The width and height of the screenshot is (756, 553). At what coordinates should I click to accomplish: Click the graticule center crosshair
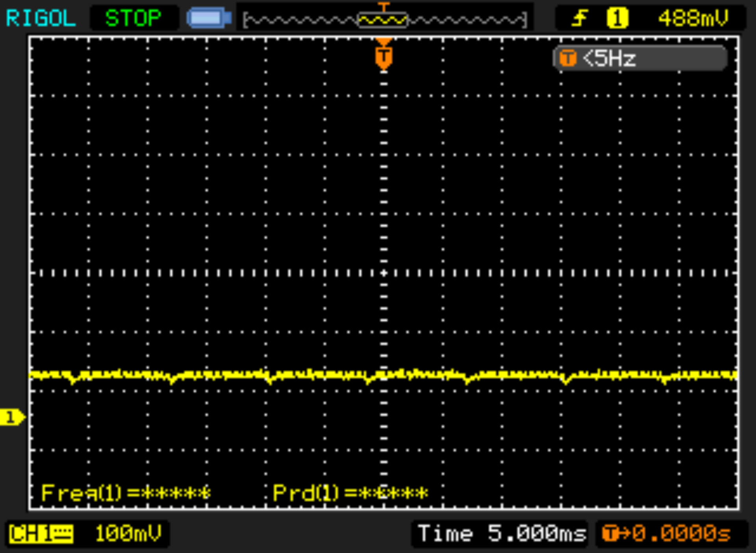click(384, 273)
